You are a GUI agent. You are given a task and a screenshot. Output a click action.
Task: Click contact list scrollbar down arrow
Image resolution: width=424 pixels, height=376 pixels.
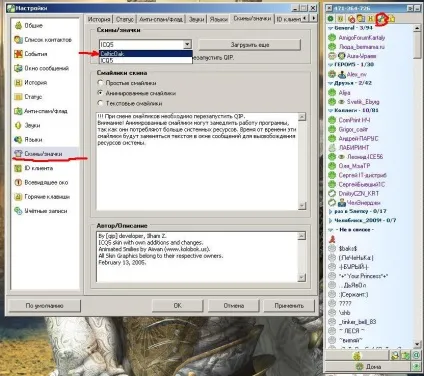click(417, 344)
